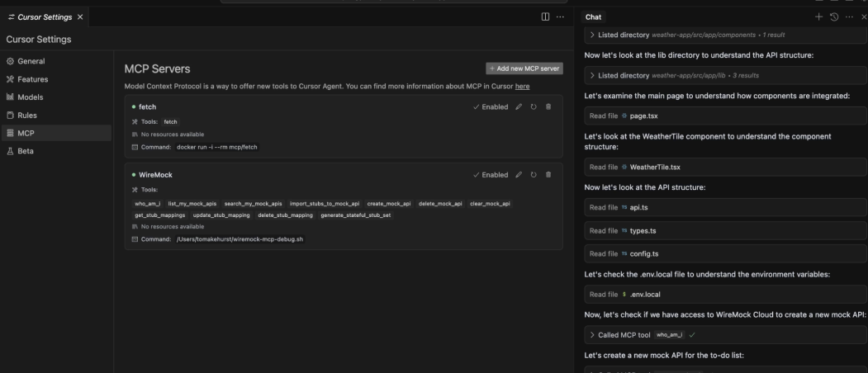The width and height of the screenshot is (868, 373).
Task: Edit the WireMock server configuration
Action: 519,174
